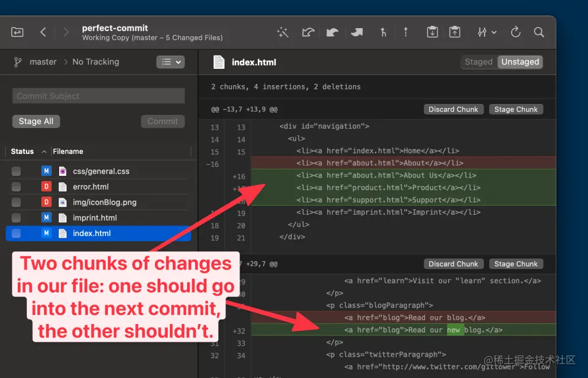Click the Fetch toolbar icon

(308, 32)
